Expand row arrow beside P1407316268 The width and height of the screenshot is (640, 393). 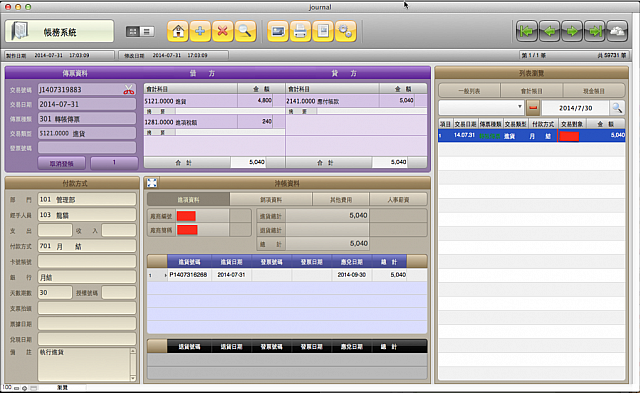pos(165,275)
